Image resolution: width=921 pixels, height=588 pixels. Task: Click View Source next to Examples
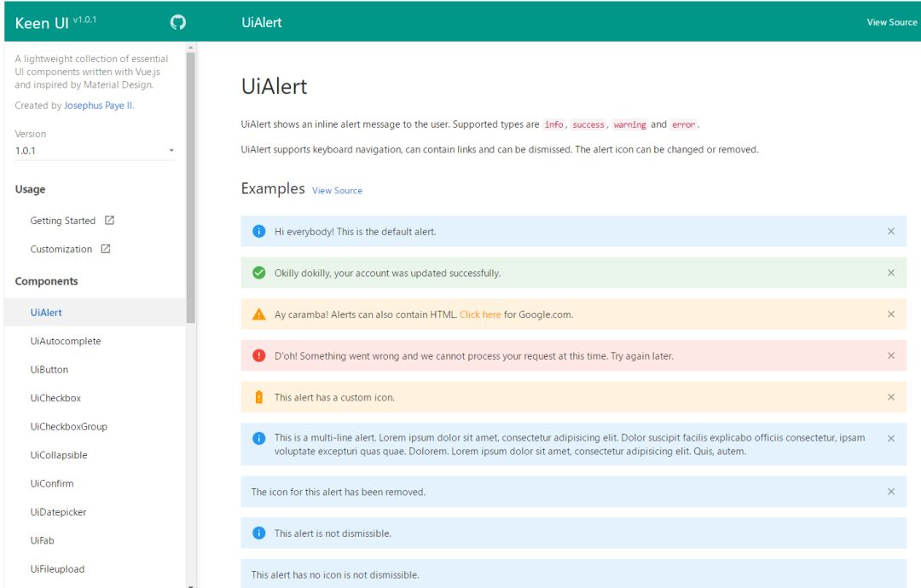(x=337, y=191)
